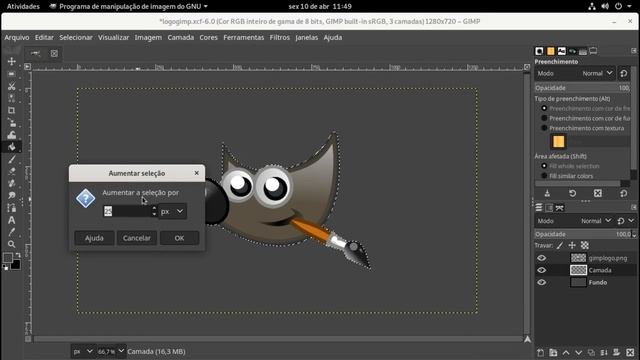Select the Text tool

11,220
